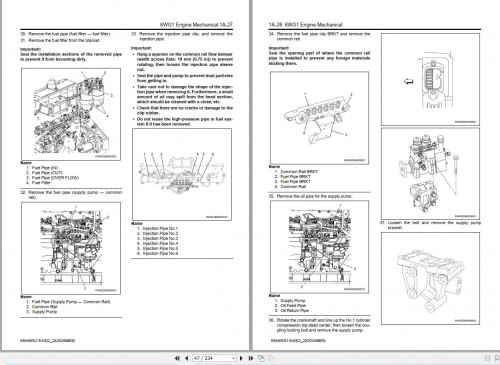This screenshot has height=365, width=500.
Task: Click the supply pump to common rail diagram
Action: pyautogui.click(x=71, y=248)
